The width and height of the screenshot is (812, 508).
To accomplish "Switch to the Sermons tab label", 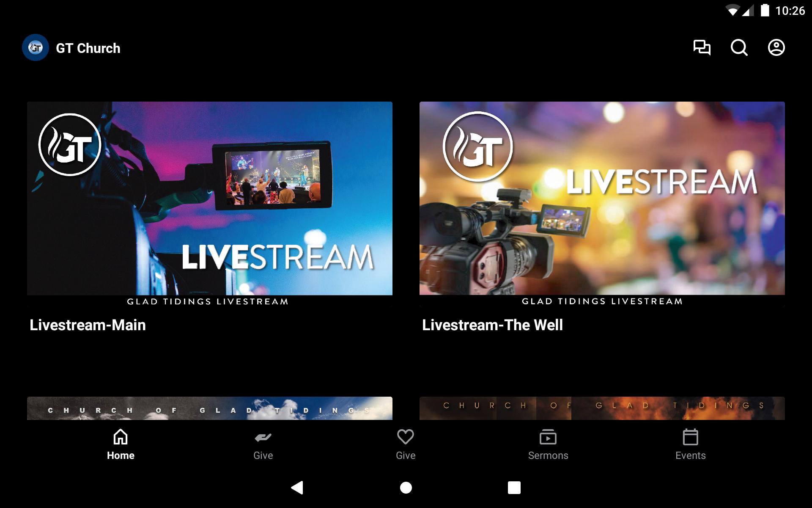I will [x=548, y=456].
